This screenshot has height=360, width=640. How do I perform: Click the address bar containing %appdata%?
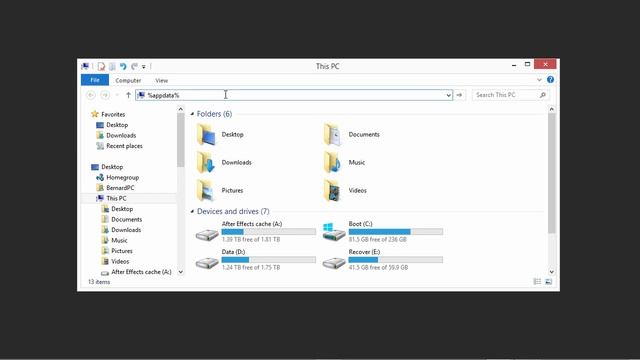(x=294, y=95)
